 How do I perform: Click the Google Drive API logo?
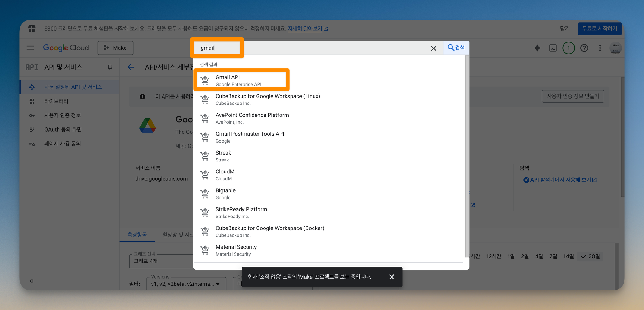pyautogui.click(x=147, y=126)
